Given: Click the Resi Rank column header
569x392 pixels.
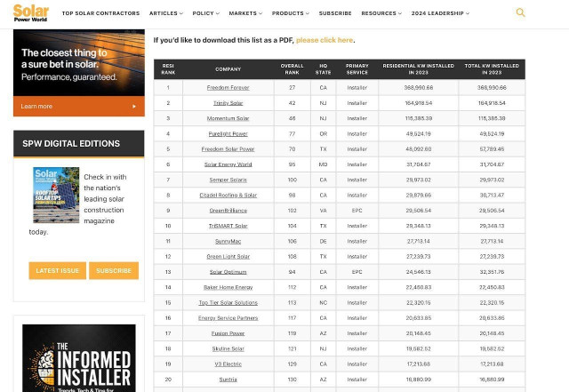Looking at the screenshot, I should [x=168, y=69].
